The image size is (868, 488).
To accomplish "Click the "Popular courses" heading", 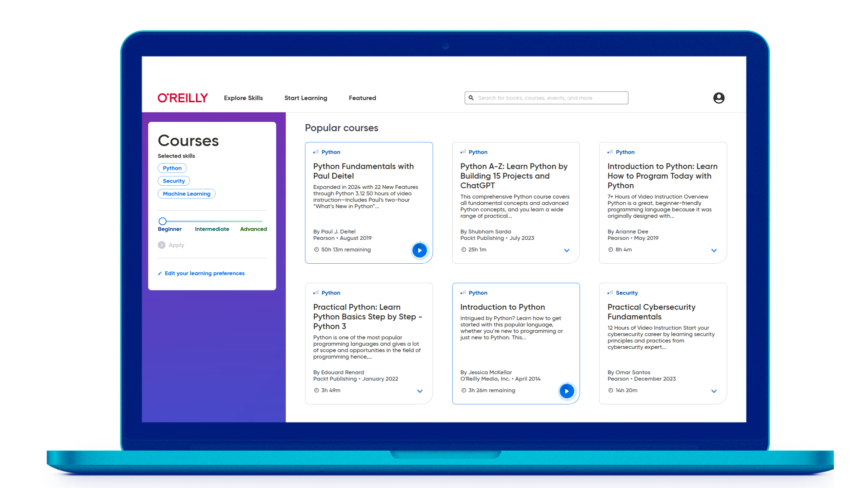I will click(341, 128).
